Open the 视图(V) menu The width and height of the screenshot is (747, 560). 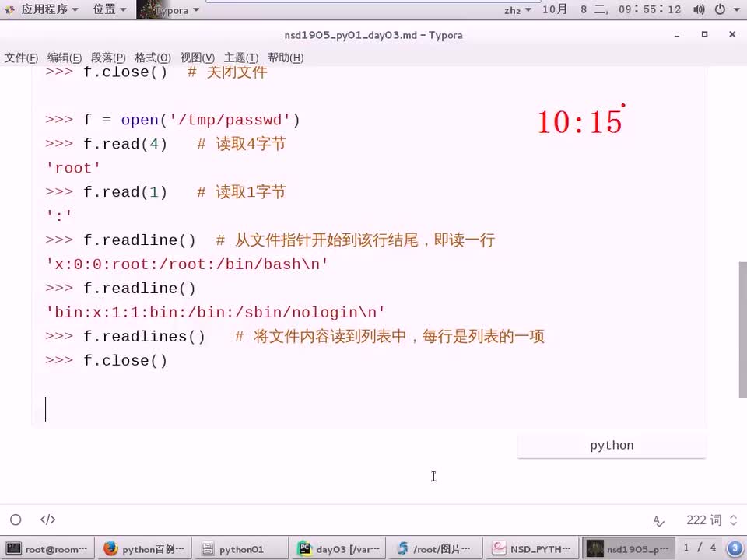coord(197,58)
